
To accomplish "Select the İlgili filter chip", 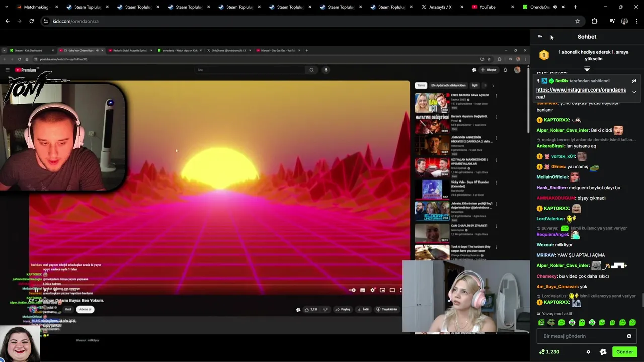I will coord(474,85).
